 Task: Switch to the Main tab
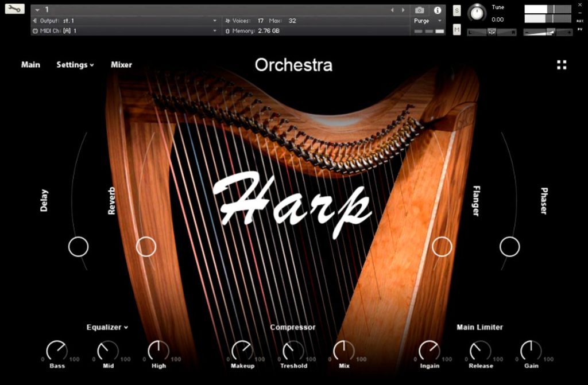(x=30, y=65)
